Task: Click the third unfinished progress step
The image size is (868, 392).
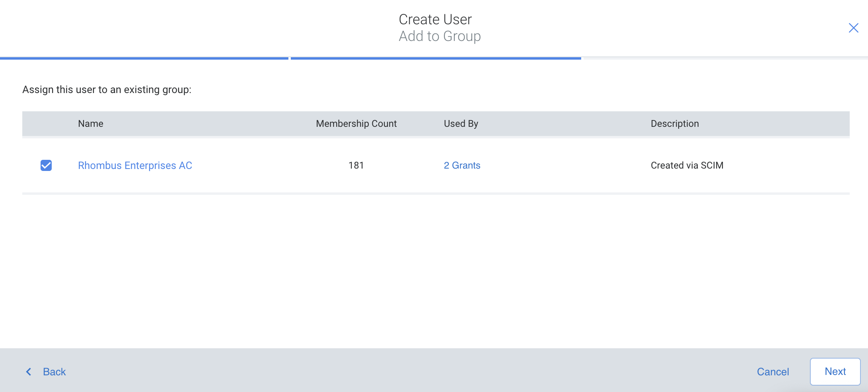Action: 724,58
